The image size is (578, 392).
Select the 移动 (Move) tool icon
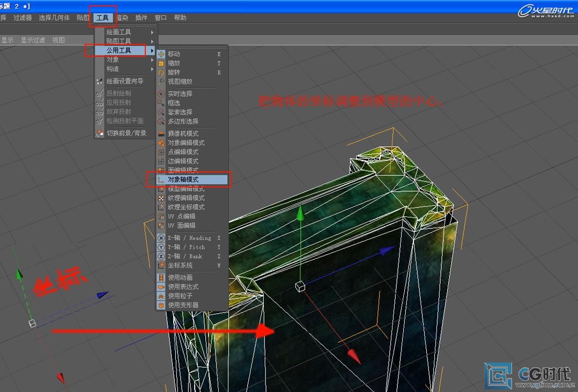[161, 54]
